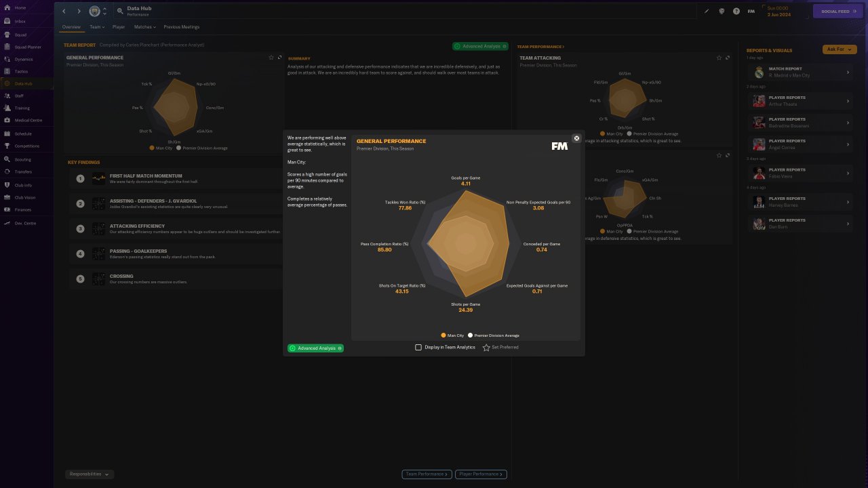The width and height of the screenshot is (868, 488).
Task: Tick the Display in Team Analytics checkbox
Action: click(418, 347)
